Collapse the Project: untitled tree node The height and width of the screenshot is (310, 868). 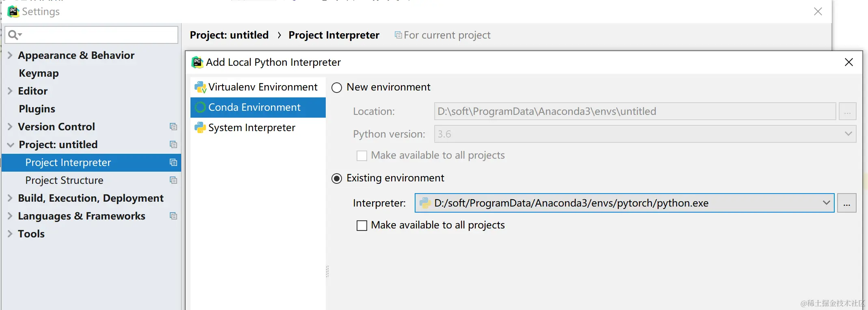click(x=10, y=145)
